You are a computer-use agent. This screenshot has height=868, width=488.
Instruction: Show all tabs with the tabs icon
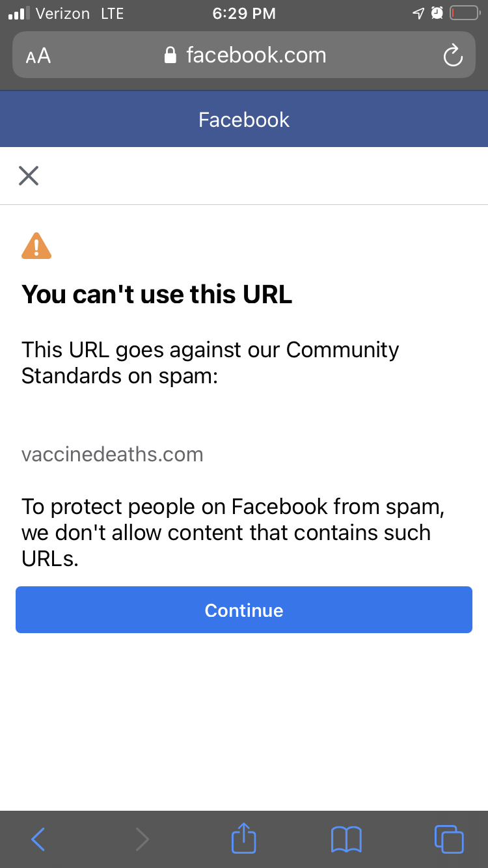click(449, 839)
